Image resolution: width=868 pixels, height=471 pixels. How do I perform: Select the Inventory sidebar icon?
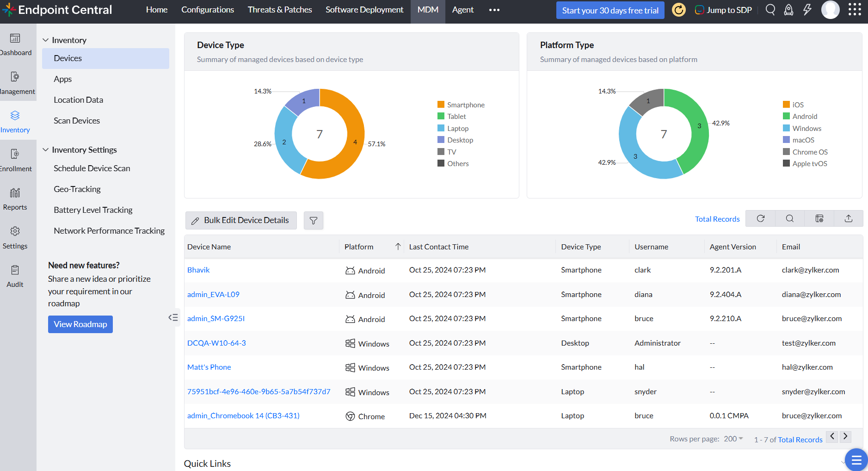[15, 115]
